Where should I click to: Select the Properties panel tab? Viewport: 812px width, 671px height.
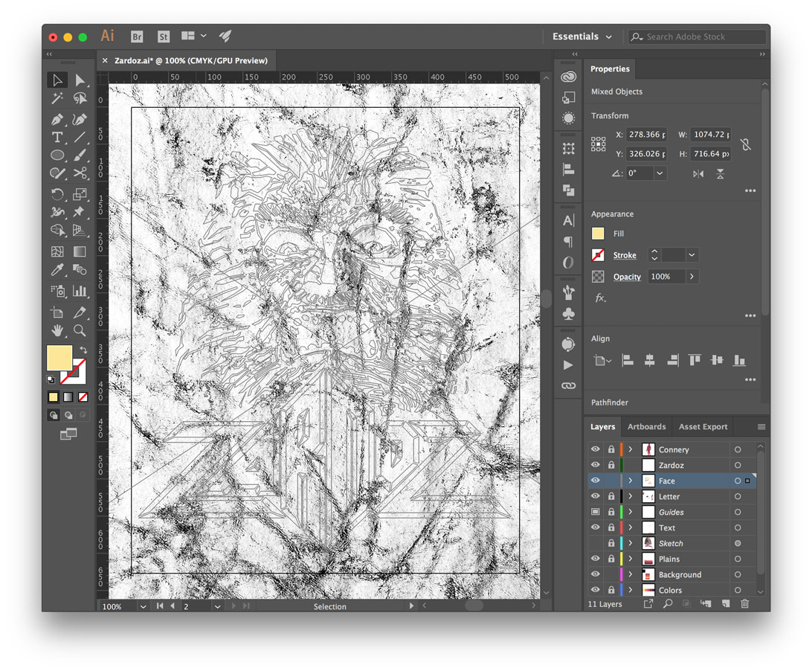(610, 69)
